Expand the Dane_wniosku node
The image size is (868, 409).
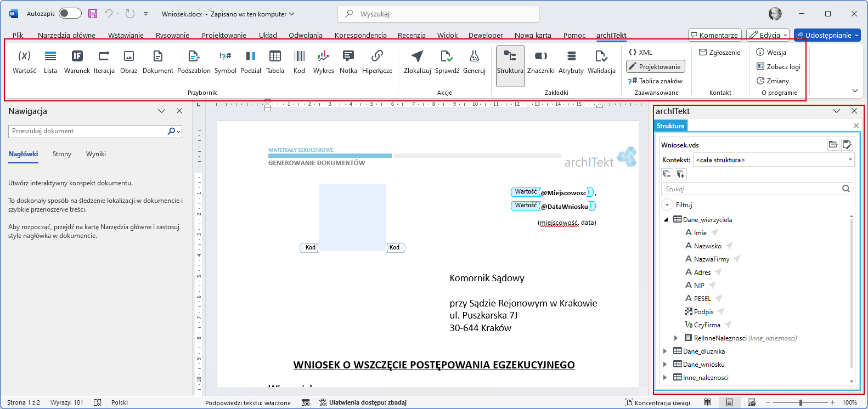coord(666,365)
